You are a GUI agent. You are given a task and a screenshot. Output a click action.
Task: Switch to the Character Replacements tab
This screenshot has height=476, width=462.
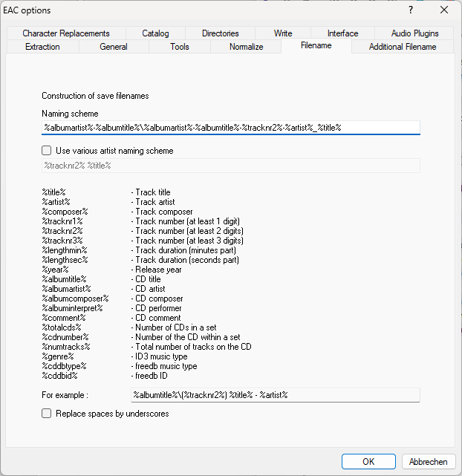point(65,33)
